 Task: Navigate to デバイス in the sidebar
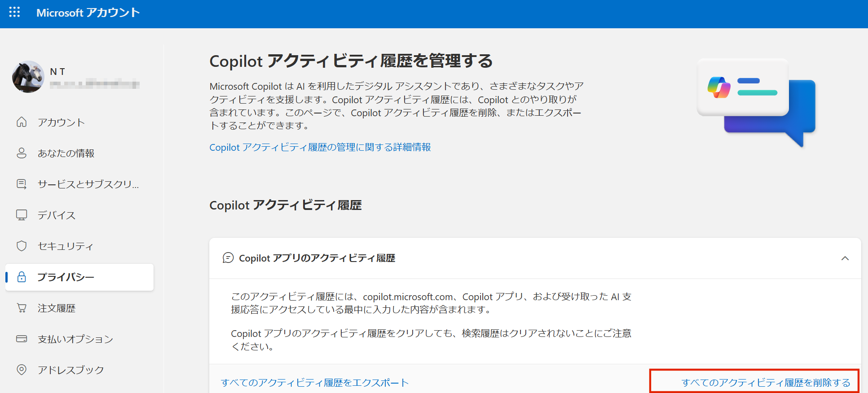pos(79,215)
